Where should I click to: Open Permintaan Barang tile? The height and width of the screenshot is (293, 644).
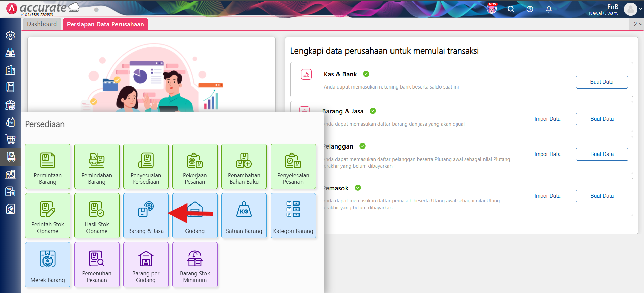pyautogui.click(x=47, y=166)
